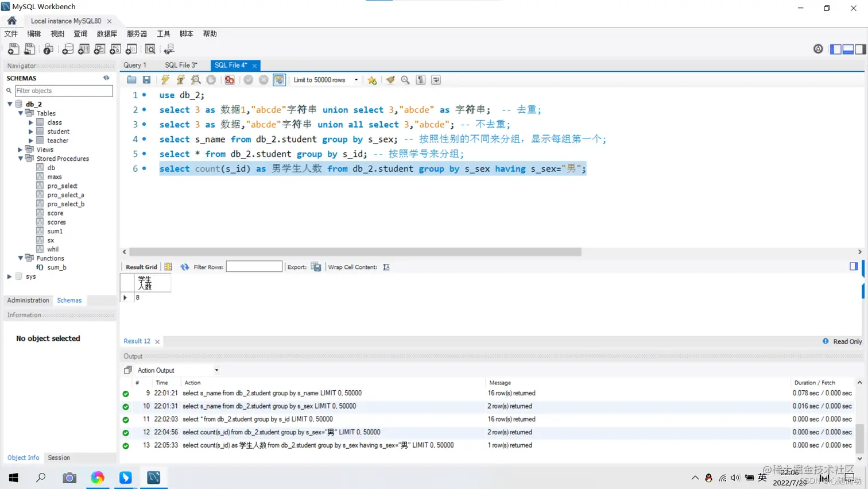Open find panel with magnifier icon
868x489 pixels.
point(405,80)
